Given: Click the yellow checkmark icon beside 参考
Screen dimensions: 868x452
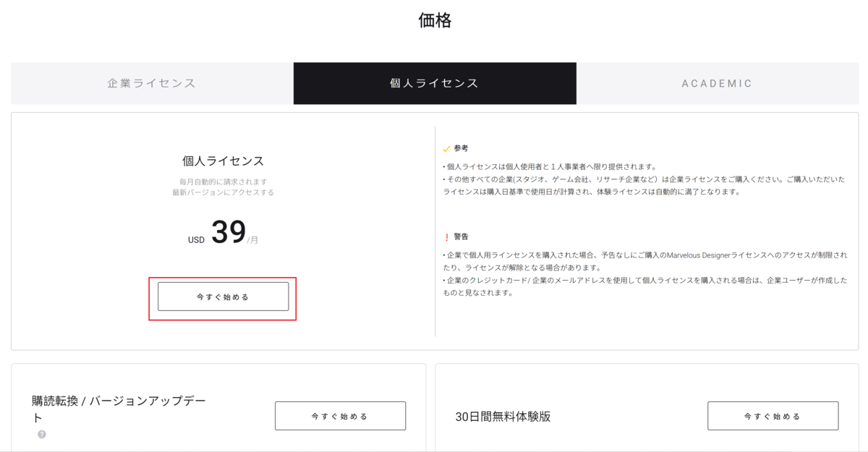Looking at the screenshot, I should tap(446, 148).
